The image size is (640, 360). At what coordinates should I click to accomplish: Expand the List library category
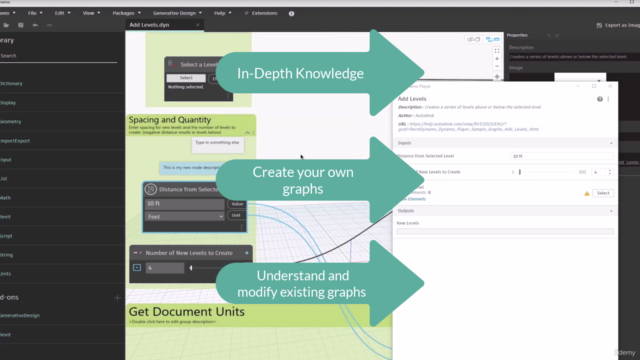click(x=4, y=179)
